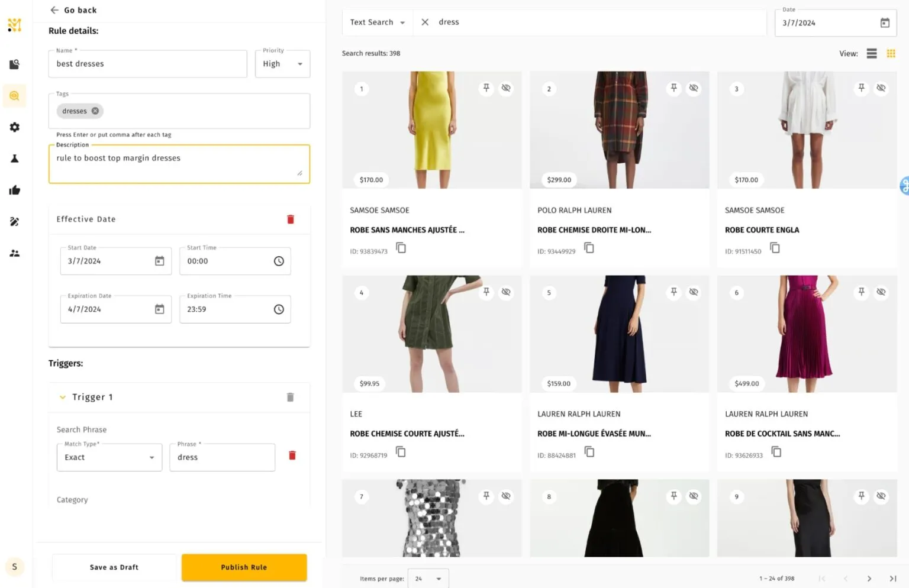
Task: Select the flask experiments icon in sidebar
Action: click(x=14, y=158)
